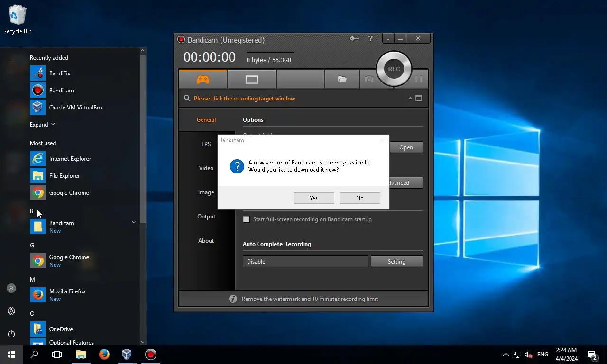Open VirtualBox from the taskbar
This screenshot has width=607, height=364.
[127, 355]
